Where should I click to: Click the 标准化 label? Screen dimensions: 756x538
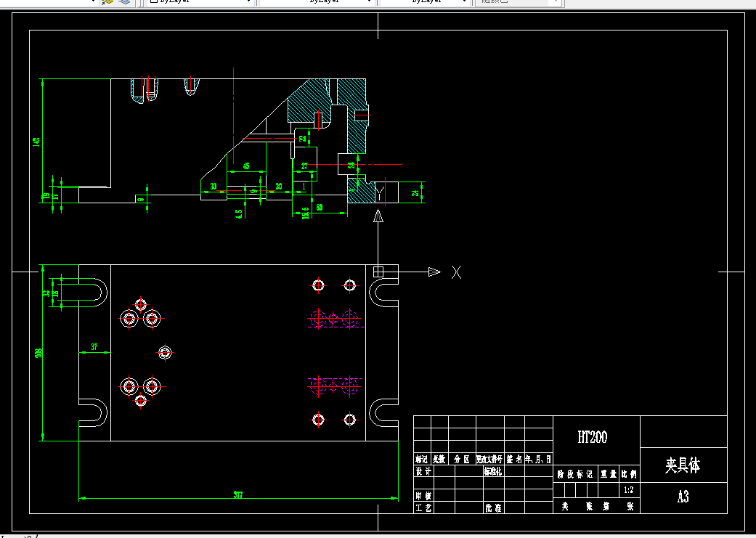click(493, 471)
